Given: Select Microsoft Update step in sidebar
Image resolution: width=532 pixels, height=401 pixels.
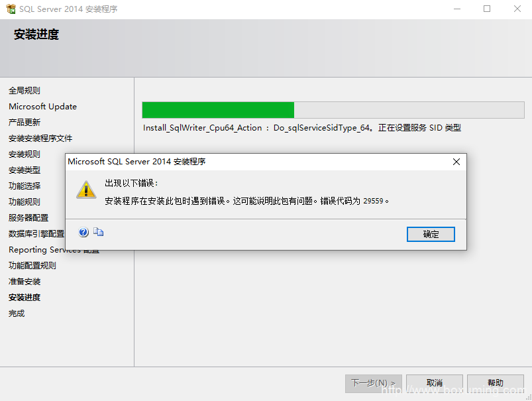Looking at the screenshot, I should point(43,106).
